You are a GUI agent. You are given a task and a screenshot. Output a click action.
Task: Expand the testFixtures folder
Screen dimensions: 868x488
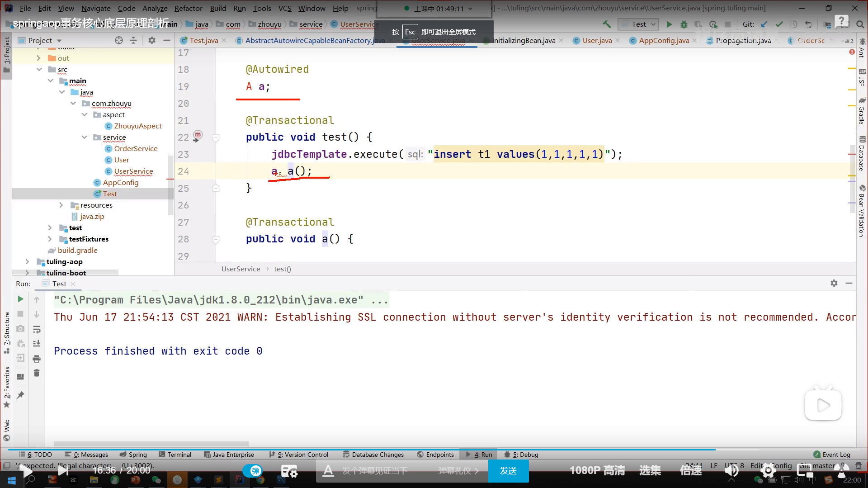[x=50, y=239]
